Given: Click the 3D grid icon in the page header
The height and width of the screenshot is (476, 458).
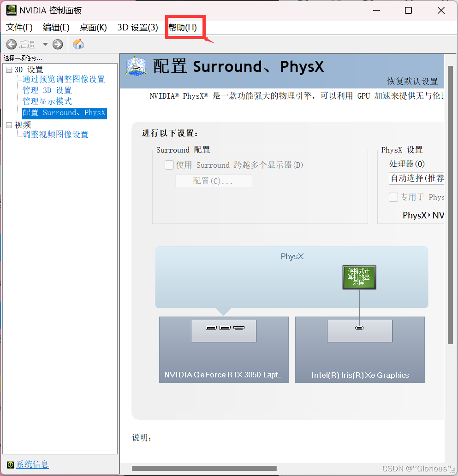Looking at the screenshot, I should pyautogui.click(x=135, y=67).
